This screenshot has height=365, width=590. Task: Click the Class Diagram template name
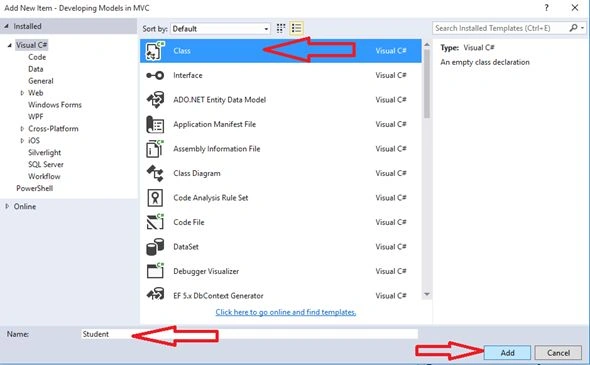pyautogui.click(x=197, y=173)
